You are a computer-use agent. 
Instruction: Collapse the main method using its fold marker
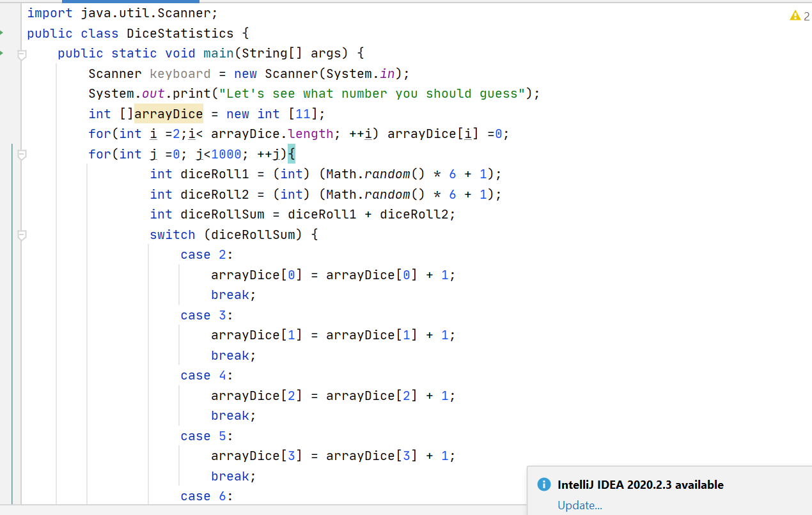pos(22,54)
